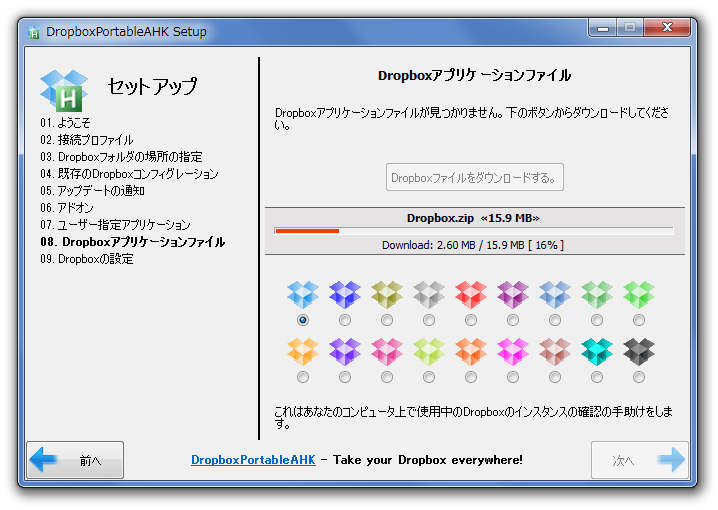Click Dropboxファイルをダウンロードする button

click(475, 177)
